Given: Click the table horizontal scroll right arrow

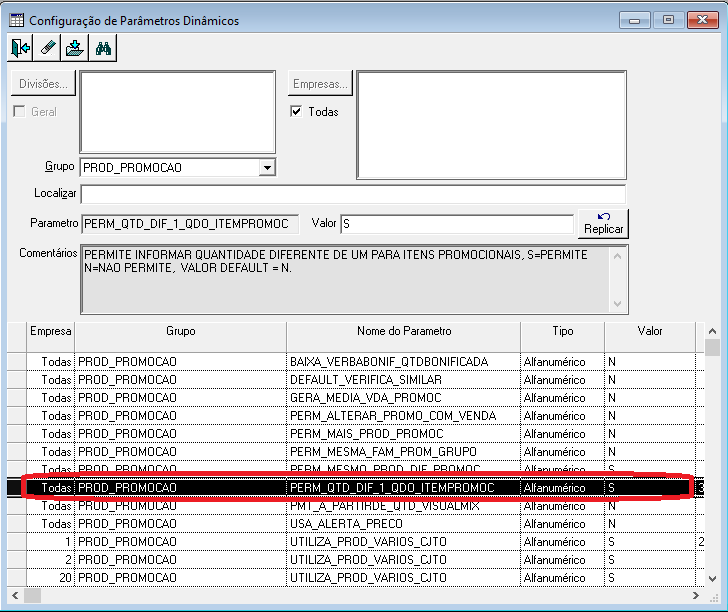Looking at the screenshot, I should tap(696, 595).
